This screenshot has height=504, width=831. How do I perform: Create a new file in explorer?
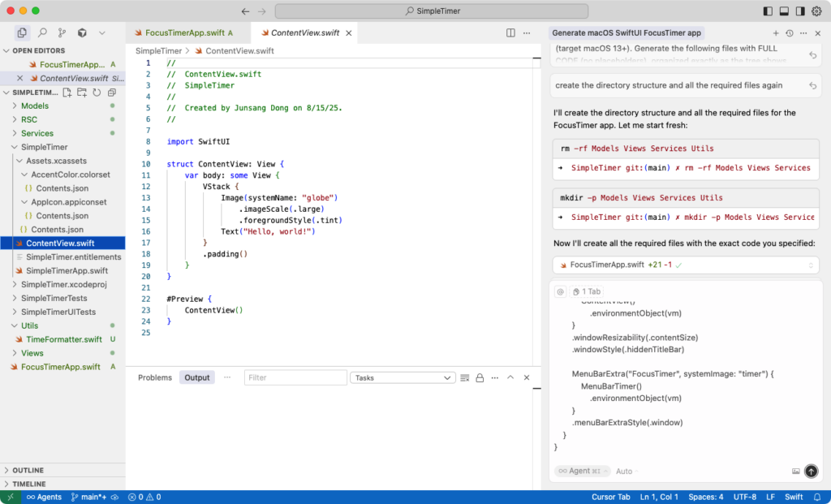(67, 93)
